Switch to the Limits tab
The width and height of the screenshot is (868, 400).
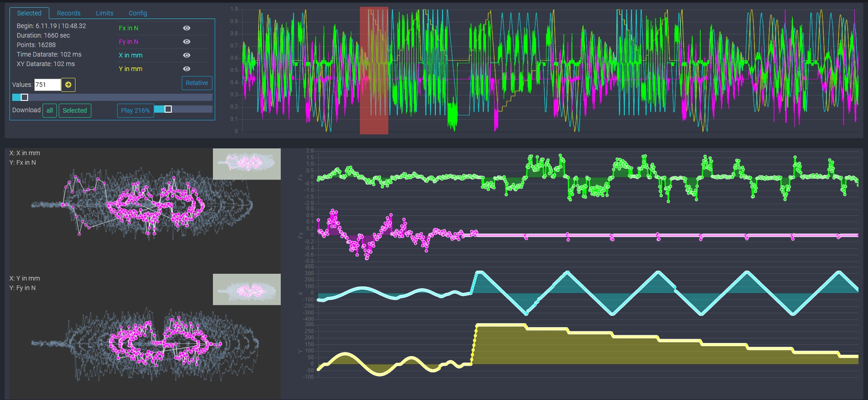pyautogui.click(x=104, y=13)
